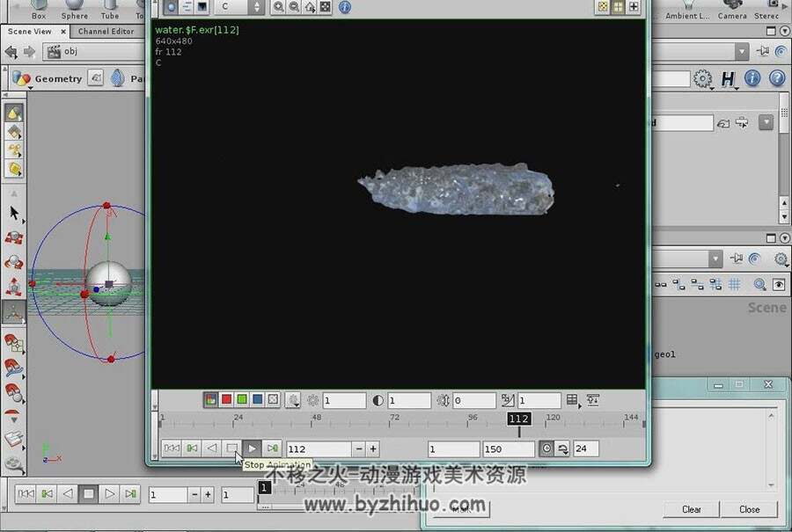Open MPlay display adaptation dropdown beside channel buttons
The height and width of the screenshot is (532, 792).
pos(293,400)
